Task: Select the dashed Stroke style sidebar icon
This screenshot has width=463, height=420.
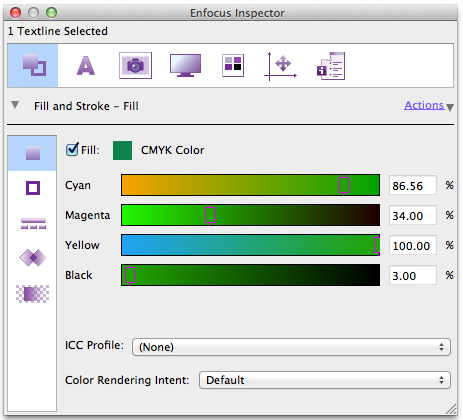Action: point(33,223)
